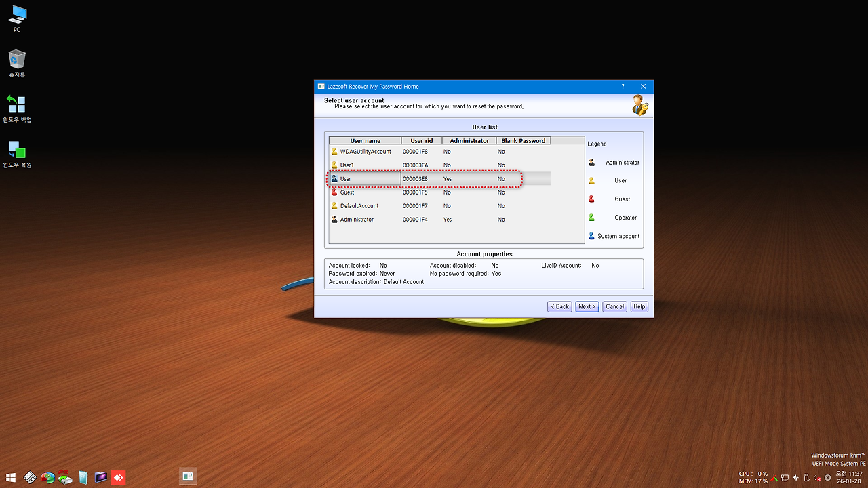Image resolution: width=868 pixels, height=488 pixels.
Task: Click the yellow icon beside WDAGUtilityAccount
Action: point(334,151)
